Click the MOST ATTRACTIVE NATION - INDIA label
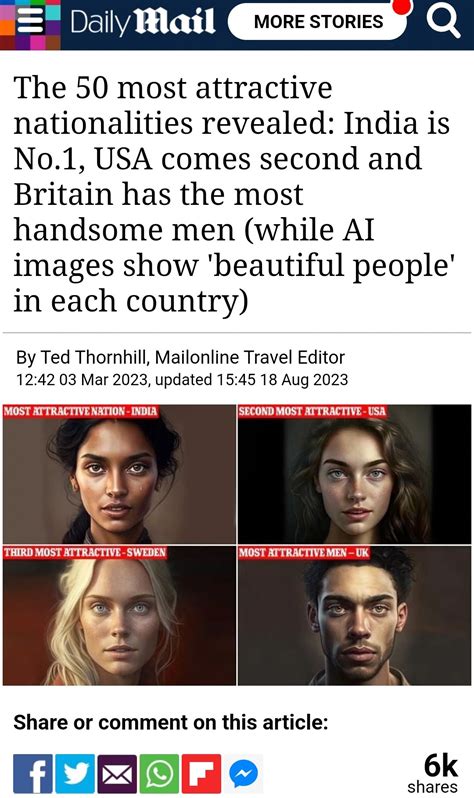 [81, 411]
